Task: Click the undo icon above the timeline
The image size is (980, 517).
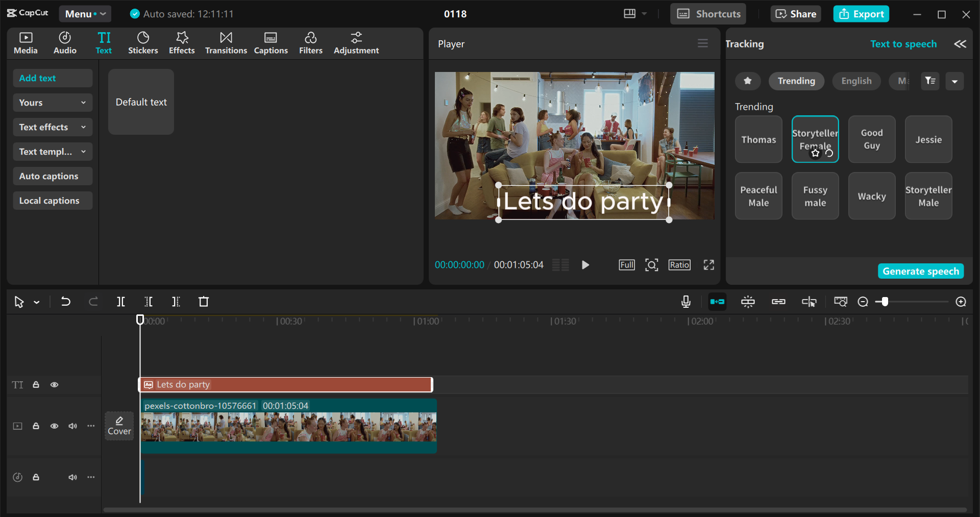Action: click(x=66, y=302)
